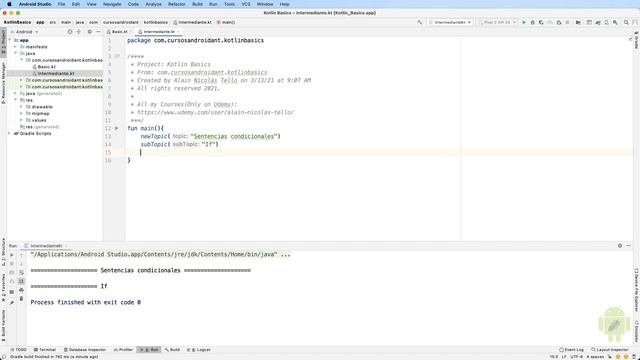This screenshot has width=640, height=360.
Task: Select Basic.kt file in project tree
Action: pos(47,67)
